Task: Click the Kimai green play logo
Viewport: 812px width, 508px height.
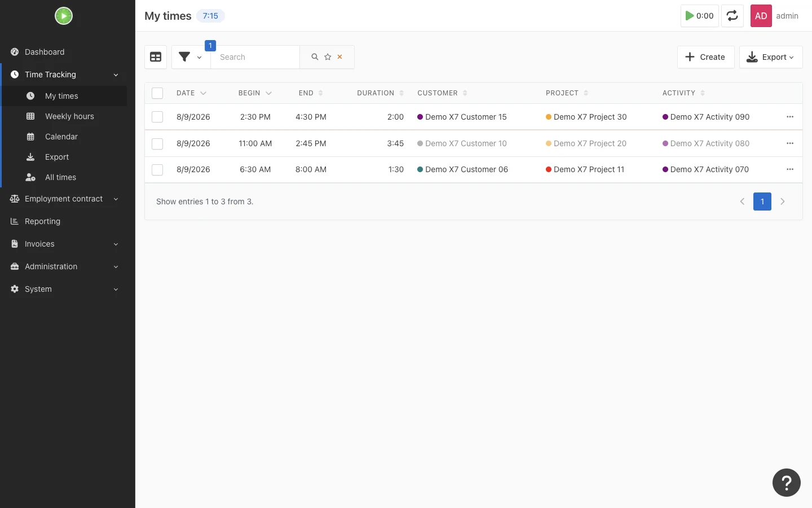Action: [64, 16]
